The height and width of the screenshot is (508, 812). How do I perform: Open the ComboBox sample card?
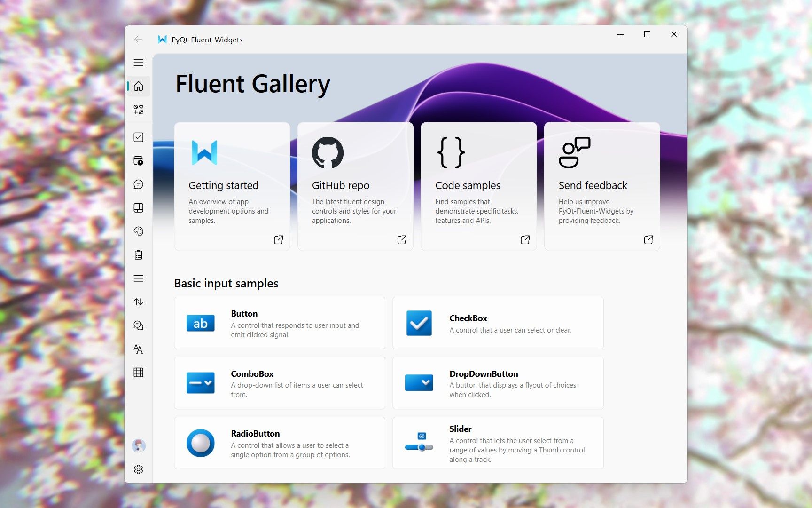280,383
